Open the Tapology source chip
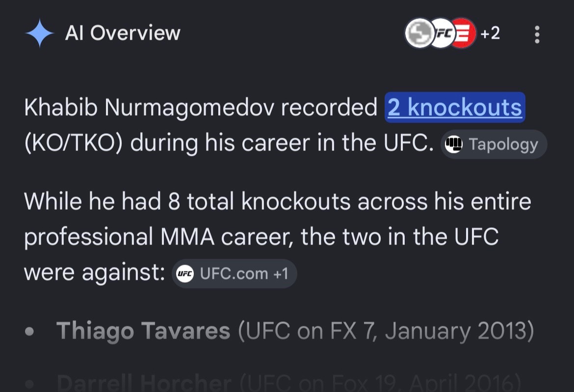The width and height of the screenshot is (574, 392). [x=494, y=145]
